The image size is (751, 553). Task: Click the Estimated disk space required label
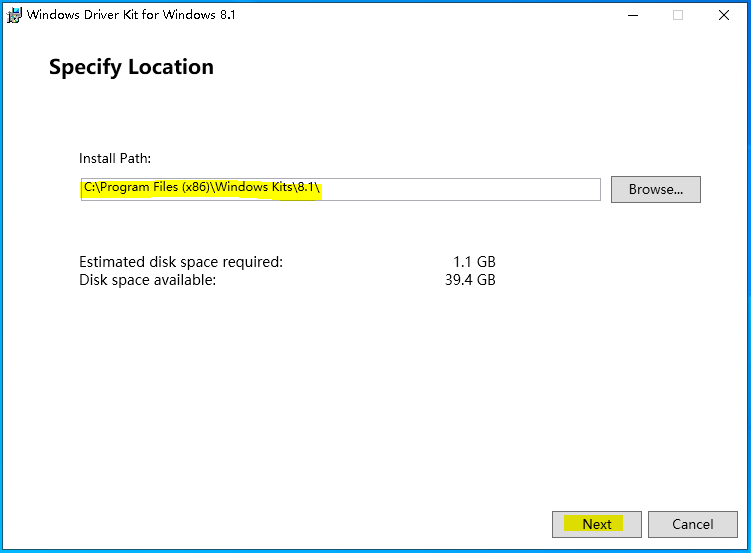[x=181, y=262]
